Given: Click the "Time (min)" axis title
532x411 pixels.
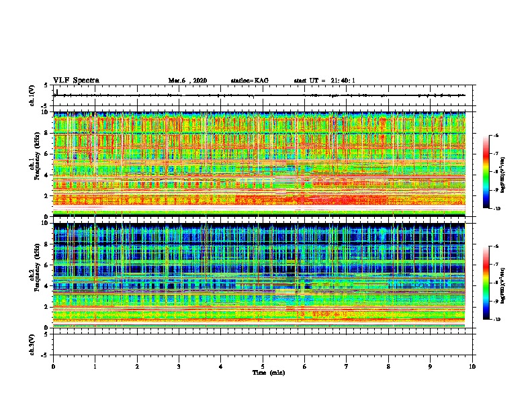Looking at the screenshot, I should point(269,373).
